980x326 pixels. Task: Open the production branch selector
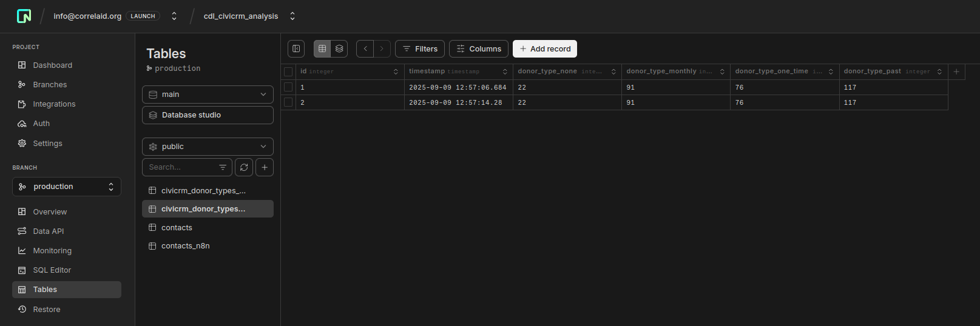[x=67, y=187]
